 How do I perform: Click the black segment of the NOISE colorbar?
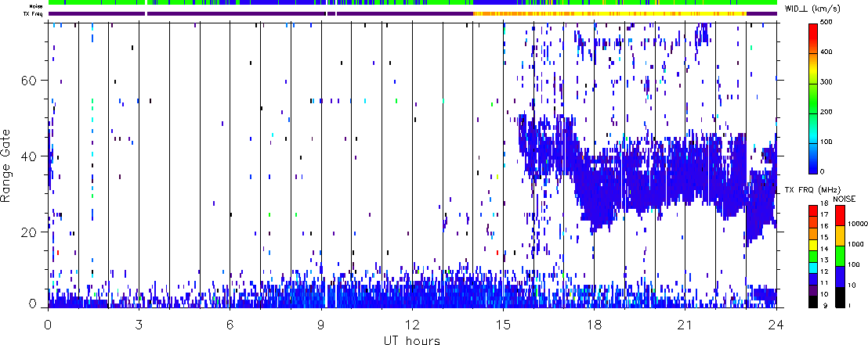point(839,296)
